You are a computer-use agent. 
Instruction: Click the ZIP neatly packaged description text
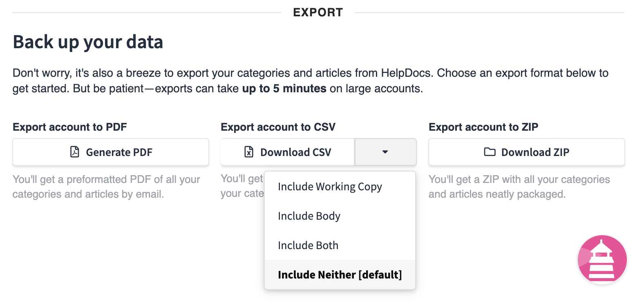(x=519, y=187)
